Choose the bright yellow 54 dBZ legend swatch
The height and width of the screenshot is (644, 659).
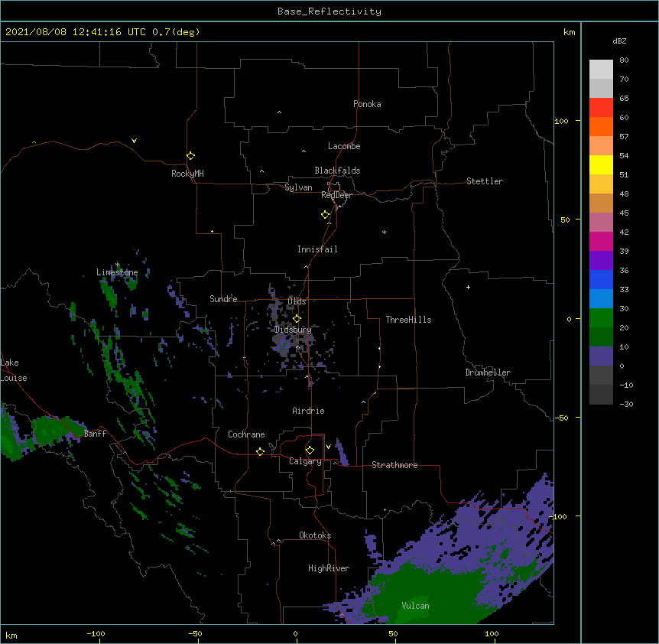click(601, 164)
